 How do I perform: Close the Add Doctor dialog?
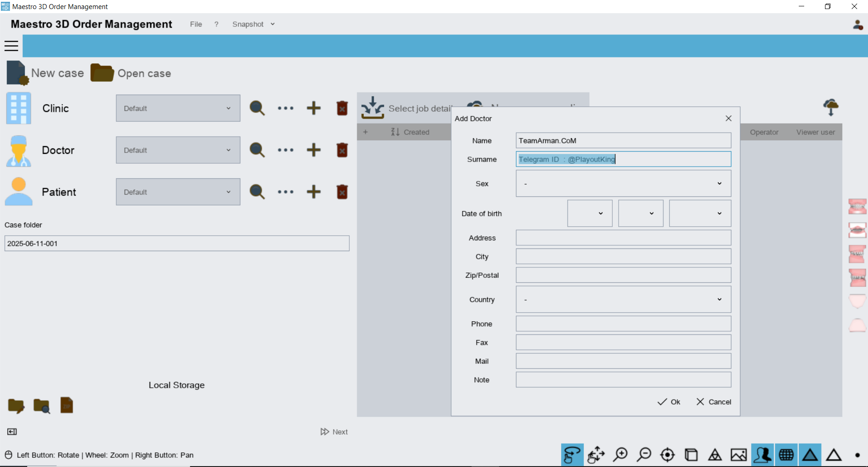click(728, 119)
